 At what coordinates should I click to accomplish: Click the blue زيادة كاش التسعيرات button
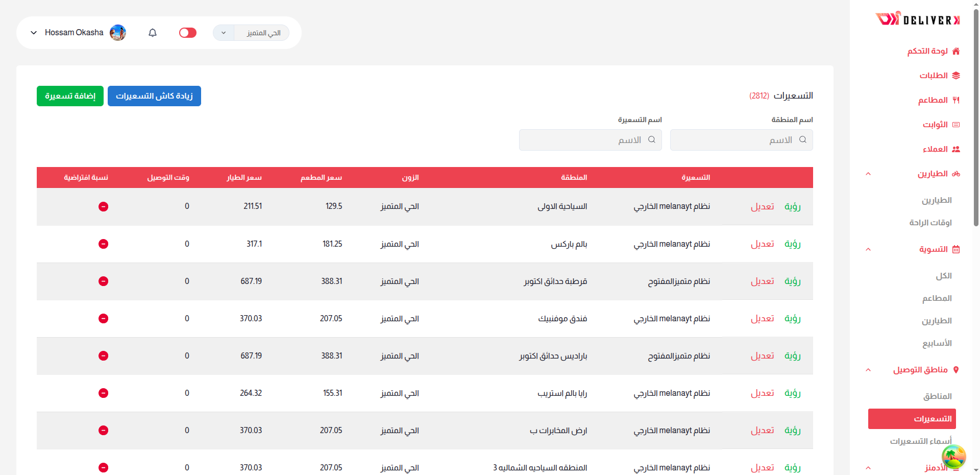[154, 96]
